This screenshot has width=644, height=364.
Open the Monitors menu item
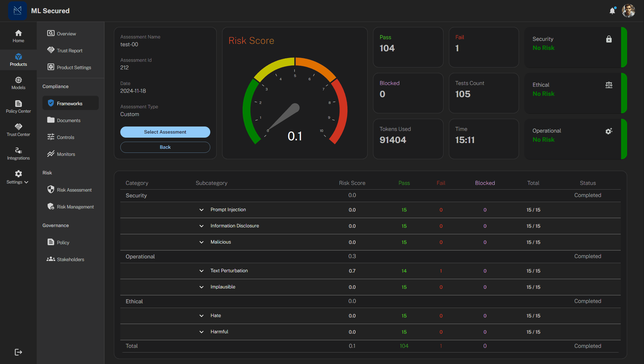[x=66, y=154]
